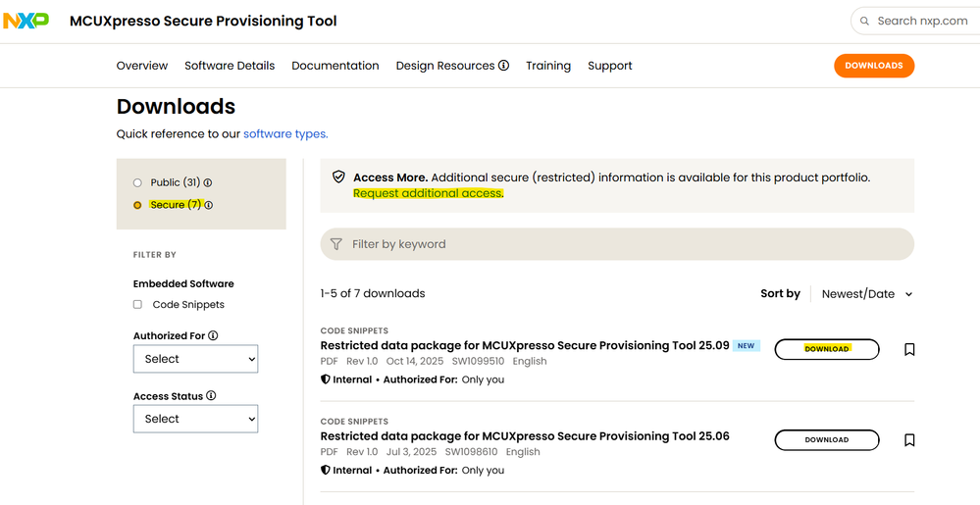Select the Secure (7) radio option
The height and width of the screenshot is (505, 980).
pyautogui.click(x=137, y=205)
